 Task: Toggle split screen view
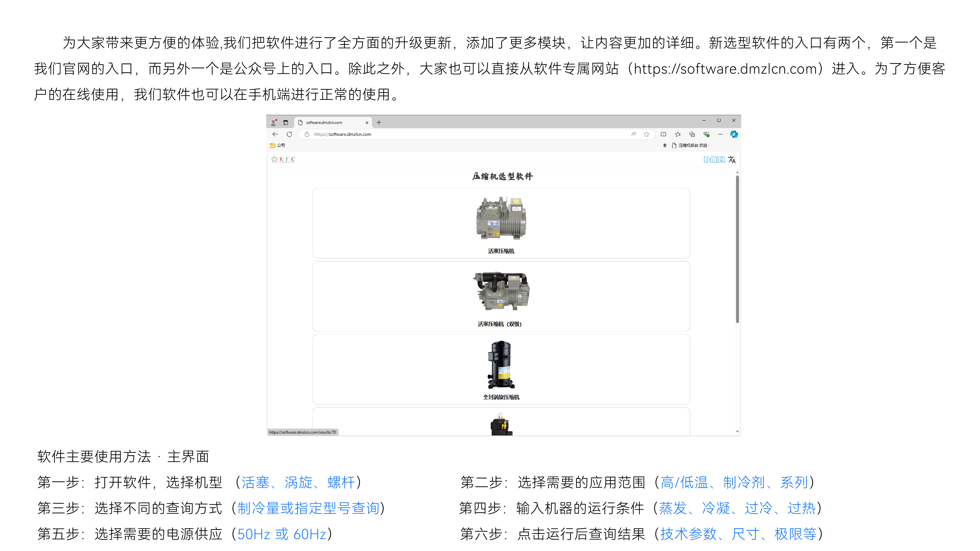[x=664, y=134]
